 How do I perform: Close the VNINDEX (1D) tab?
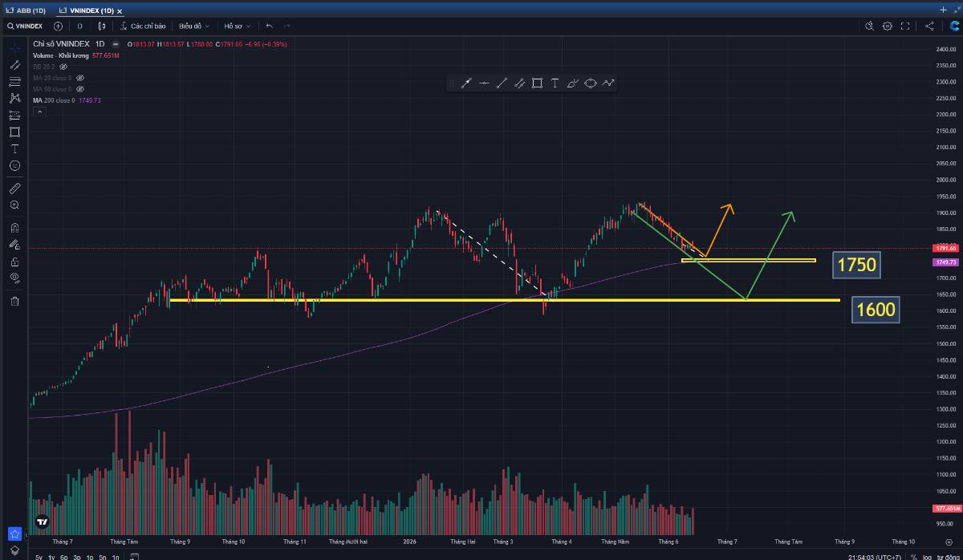click(x=120, y=11)
